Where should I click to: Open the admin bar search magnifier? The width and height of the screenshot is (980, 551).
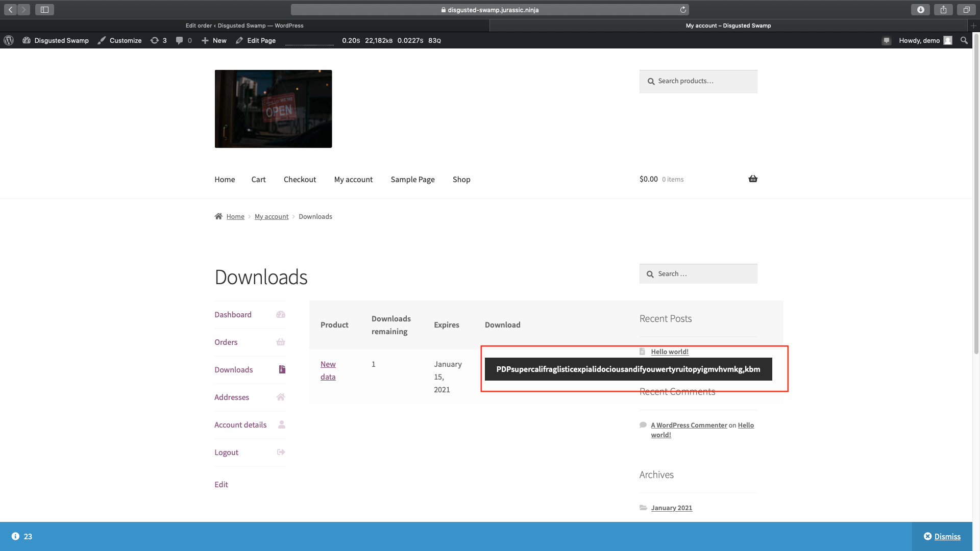point(964,40)
